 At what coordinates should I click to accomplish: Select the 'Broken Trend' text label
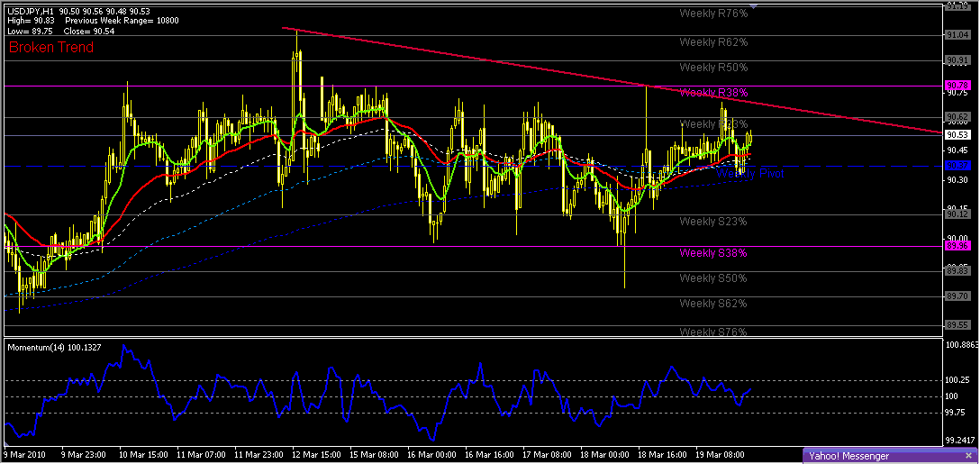(x=51, y=47)
